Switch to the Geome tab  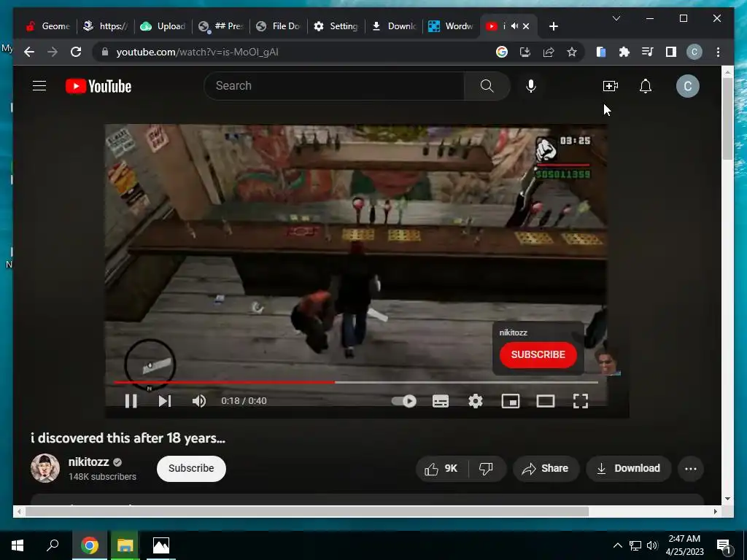(x=47, y=26)
